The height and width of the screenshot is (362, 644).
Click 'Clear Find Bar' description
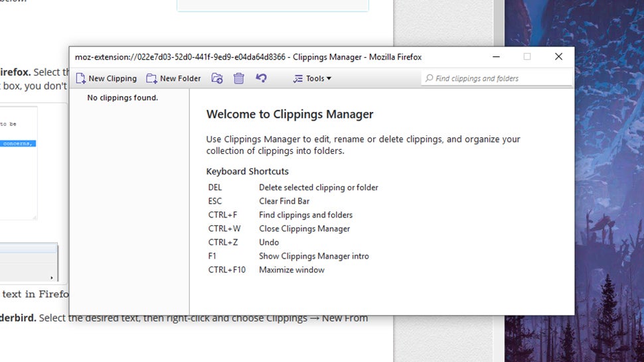[284, 202]
